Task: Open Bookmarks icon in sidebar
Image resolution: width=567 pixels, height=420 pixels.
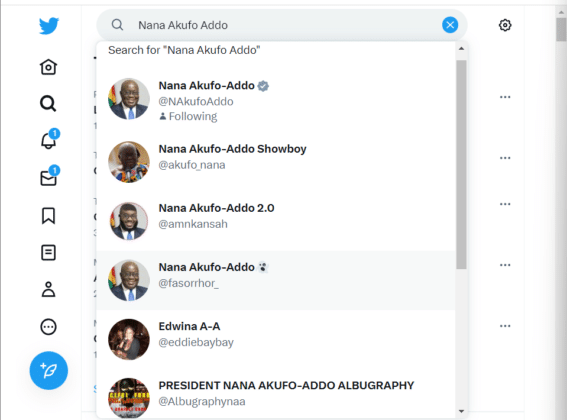Action: 48,216
